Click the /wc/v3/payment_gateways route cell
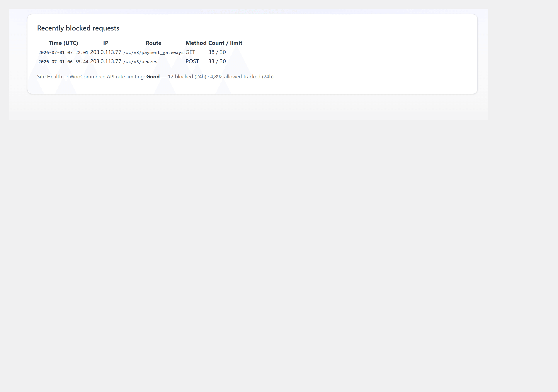 pos(153,52)
